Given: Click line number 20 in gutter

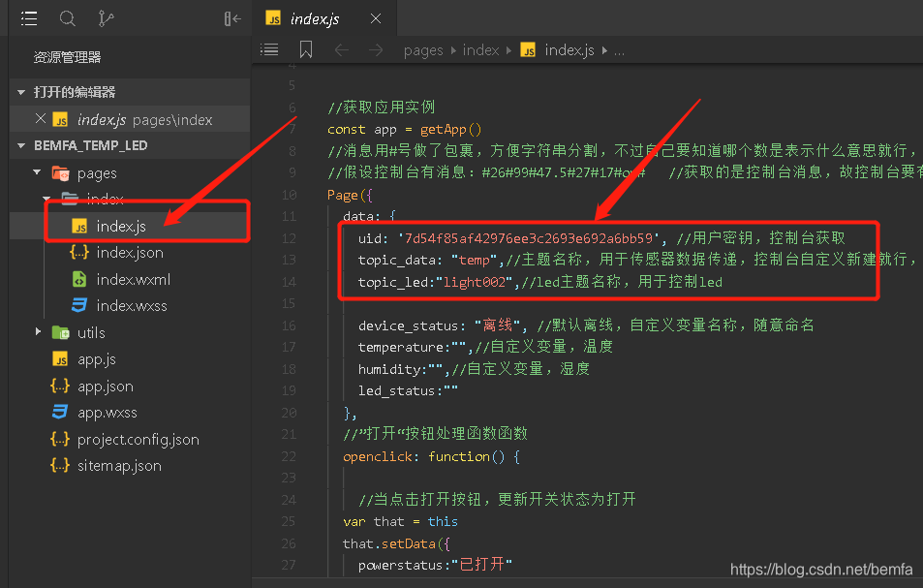Looking at the screenshot, I should pos(289,413).
